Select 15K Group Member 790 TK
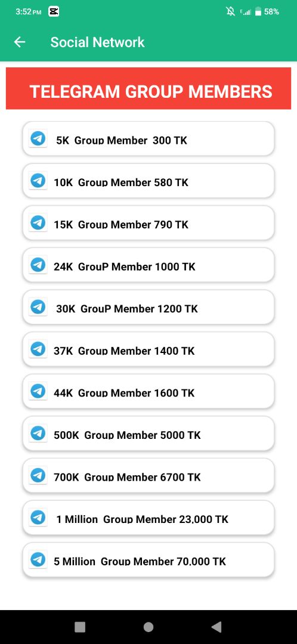The width and height of the screenshot is (297, 644). click(x=148, y=222)
